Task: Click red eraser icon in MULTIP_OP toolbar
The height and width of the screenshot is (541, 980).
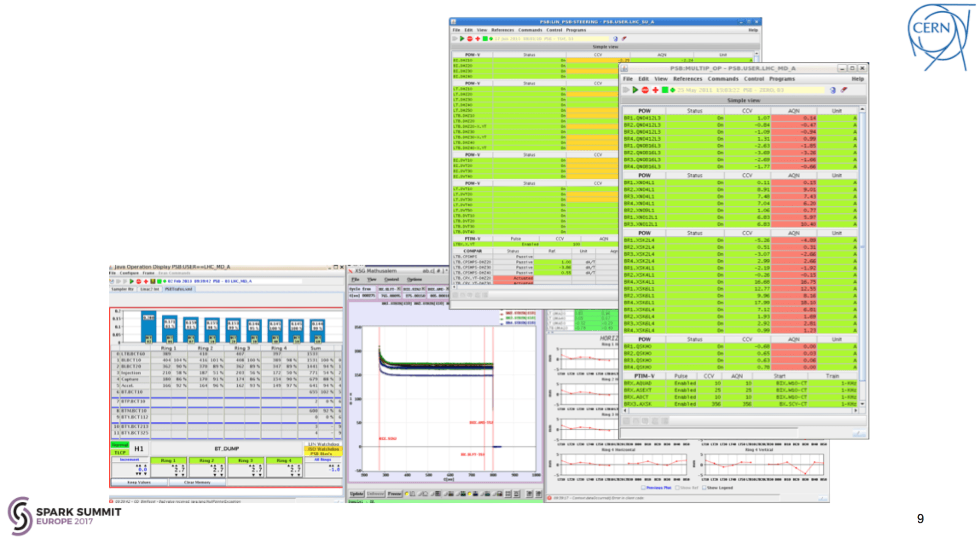Action: [x=844, y=90]
